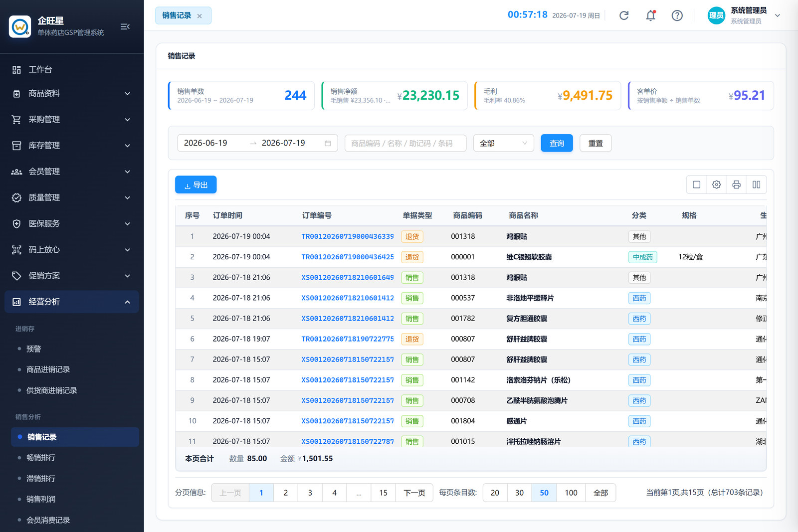Expand 会员管理 menu chevron
This screenshot has height=532, width=798.
127,172
